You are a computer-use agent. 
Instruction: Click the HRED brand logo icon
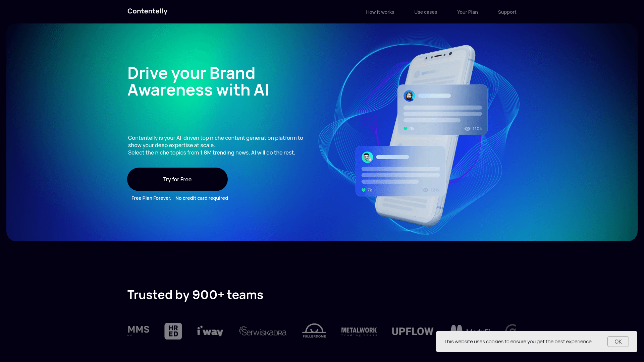tap(172, 330)
